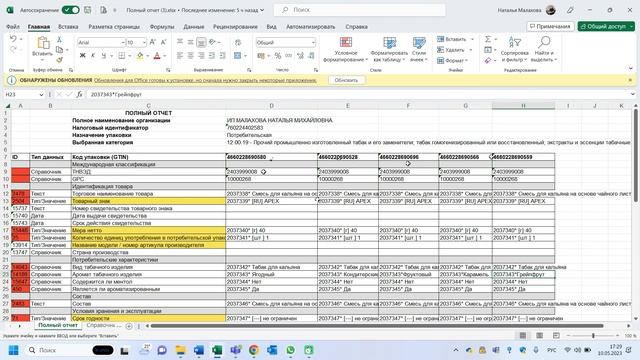Viewport: 640px width, 360px height.
Task: Click the Undo arrow icon
Action: coord(13,39)
